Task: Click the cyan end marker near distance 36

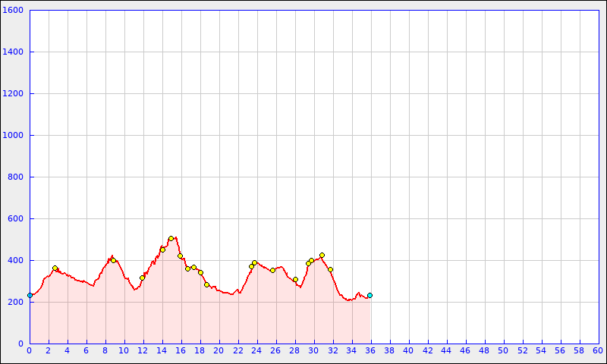Action: tap(370, 295)
